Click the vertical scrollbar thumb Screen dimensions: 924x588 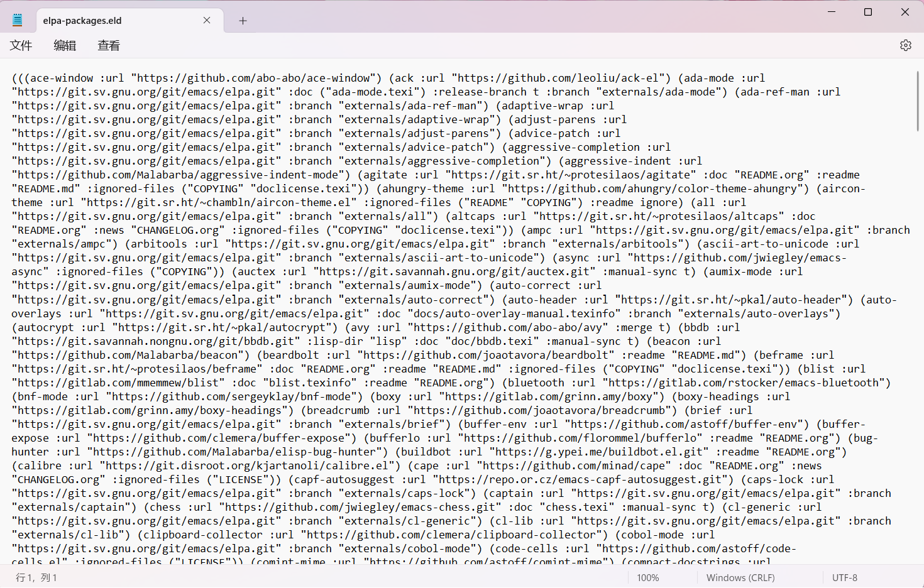tap(918, 101)
